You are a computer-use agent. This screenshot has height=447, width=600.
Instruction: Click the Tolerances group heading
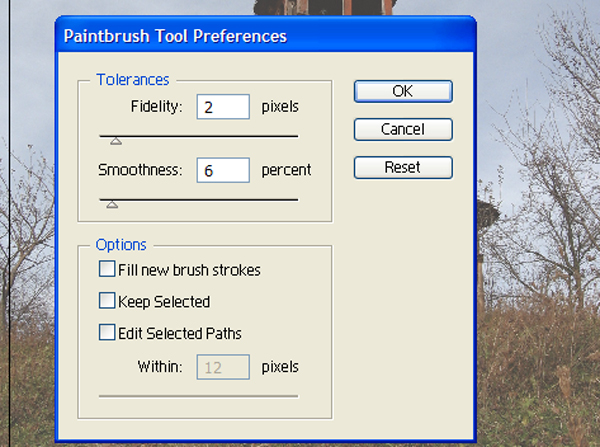[133, 80]
